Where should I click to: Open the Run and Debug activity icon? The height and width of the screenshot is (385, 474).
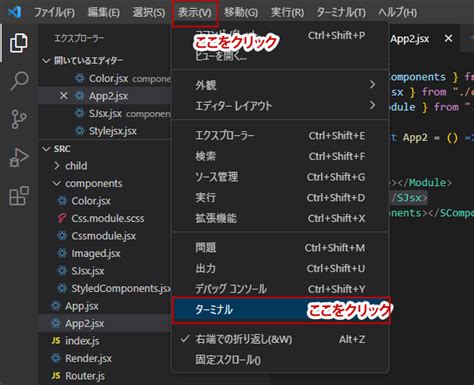19,157
